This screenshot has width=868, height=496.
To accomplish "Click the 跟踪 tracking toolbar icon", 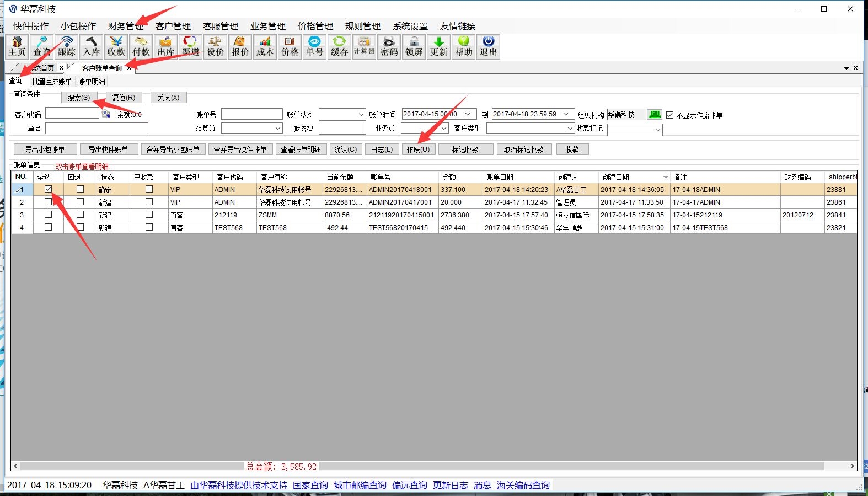I will pos(67,46).
